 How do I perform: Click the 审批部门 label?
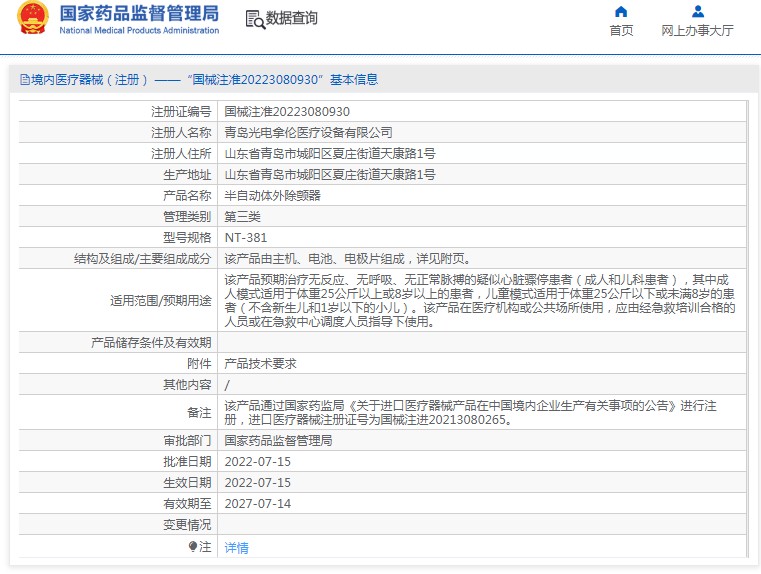coord(187,441)
